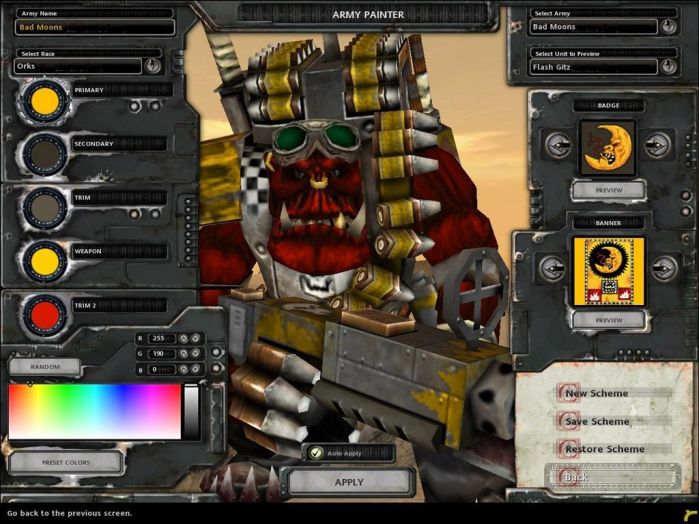The height and width of the screenshot is (524, 699).
Task: Click the APPLY button
Action: (349, 483)
